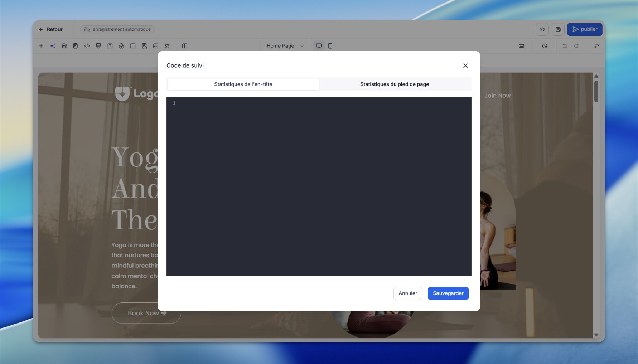Image resolution: width=638 pixels, height=364 pixels.
Task: Click the scrollbar down arrow
Action: [x=596, y=335]
